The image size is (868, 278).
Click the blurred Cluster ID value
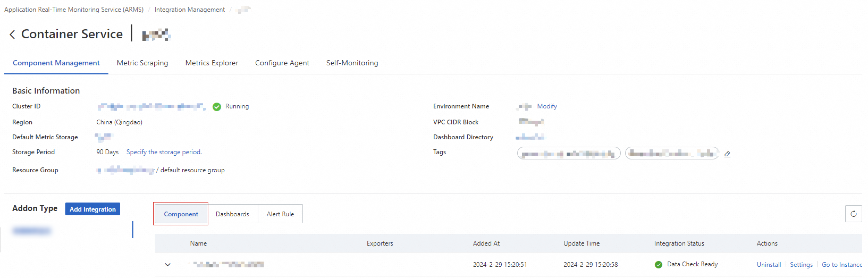[x=151, y=107]
